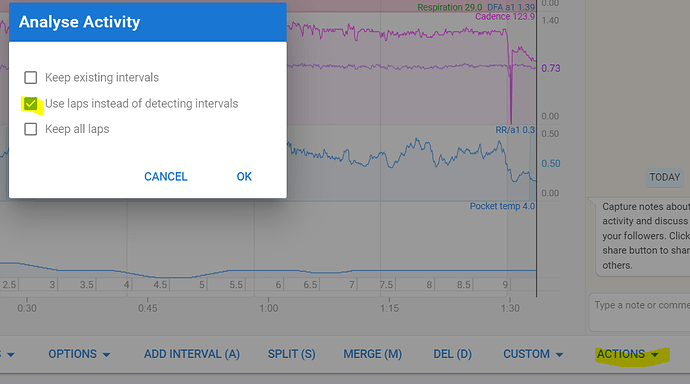Click DEL (D) to delete interval
The width and height of the screenshot is (690, 384).
click(452, 354)
